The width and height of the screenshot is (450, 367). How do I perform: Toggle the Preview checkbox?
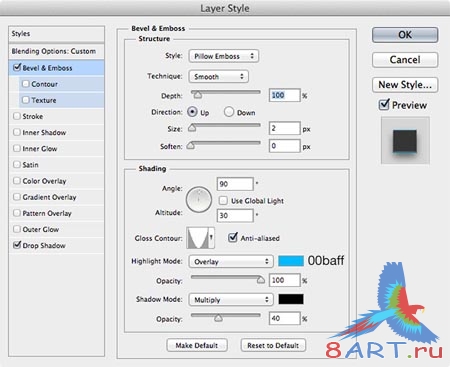tap(384, 105)
